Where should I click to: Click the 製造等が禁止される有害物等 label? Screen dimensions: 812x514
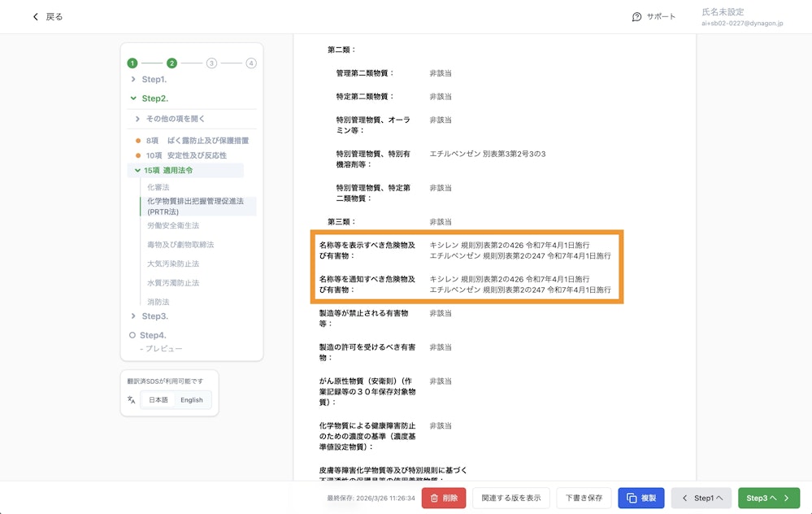click(363, 318)
